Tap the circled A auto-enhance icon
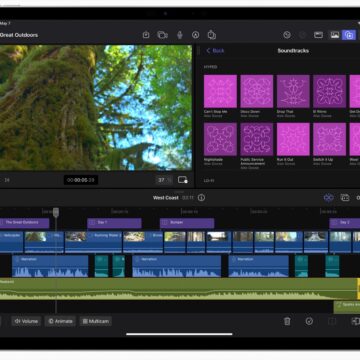Screen dimensions: 360x360 click(195, 35)
